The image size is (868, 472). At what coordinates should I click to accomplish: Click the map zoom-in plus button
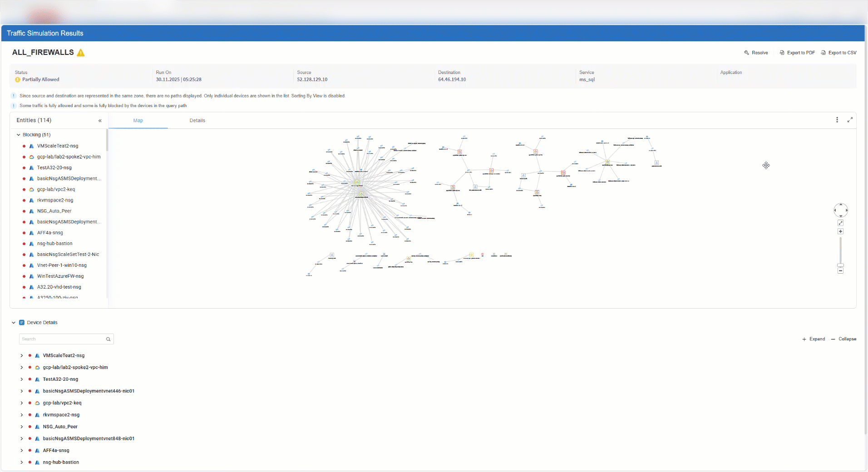[x=840, y=231]
